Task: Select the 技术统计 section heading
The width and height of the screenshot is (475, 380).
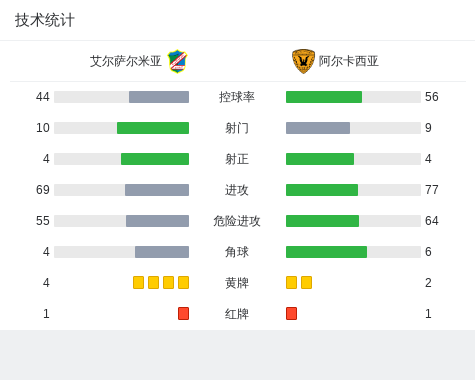Action: (45, 20)
